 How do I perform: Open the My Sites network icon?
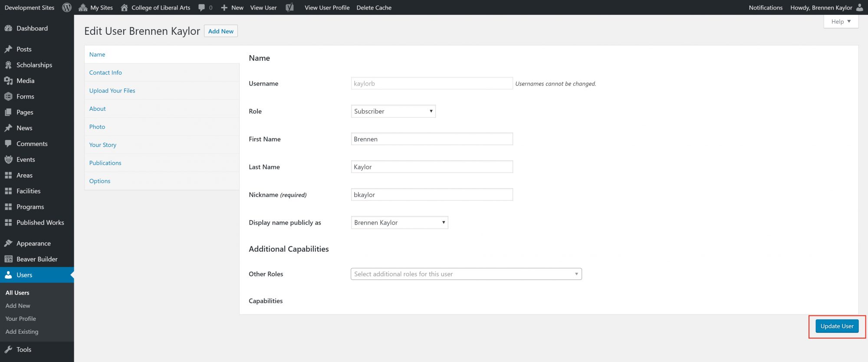[x=83, y=7]
